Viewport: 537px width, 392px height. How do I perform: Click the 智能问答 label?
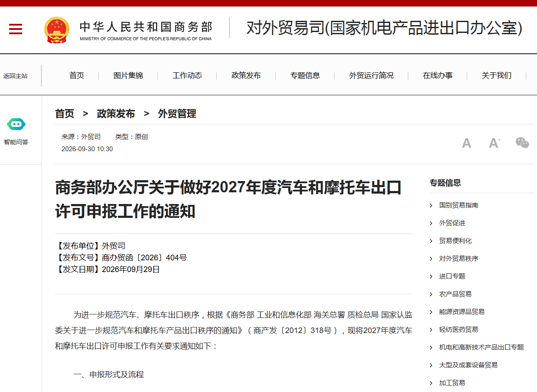[16, 142]
